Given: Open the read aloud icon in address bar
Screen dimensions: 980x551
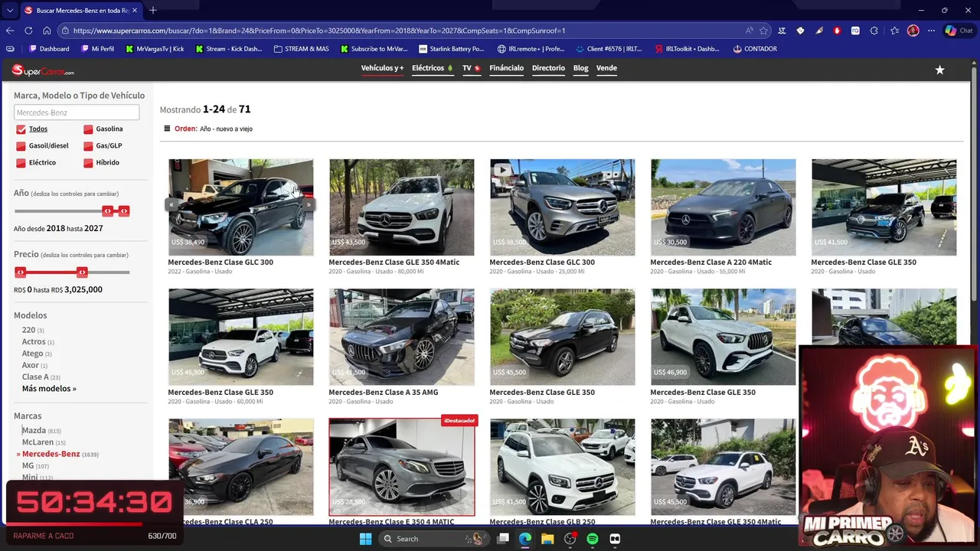Looking at the screenshot, I should click(x=749, y=31).
